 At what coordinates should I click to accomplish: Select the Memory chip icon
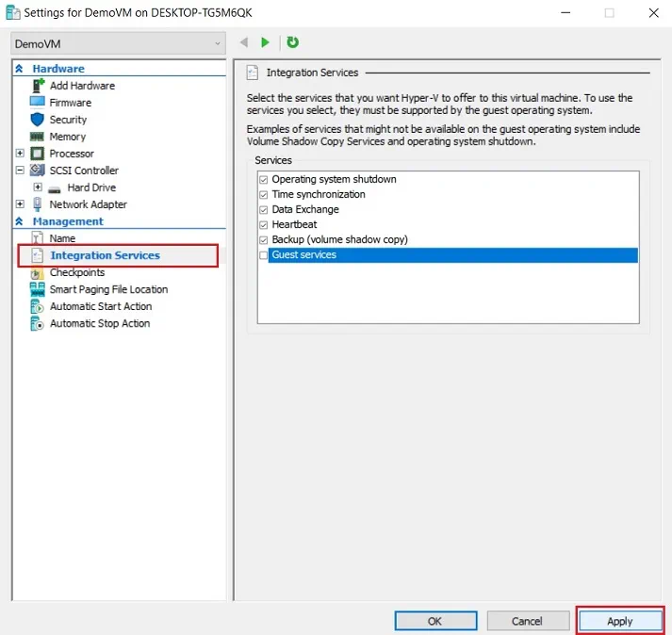[x=38, y=137]
